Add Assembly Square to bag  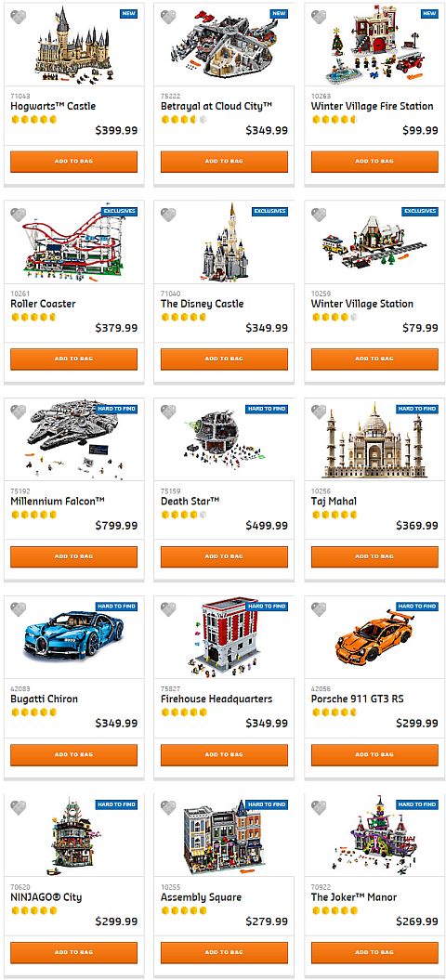224,952
